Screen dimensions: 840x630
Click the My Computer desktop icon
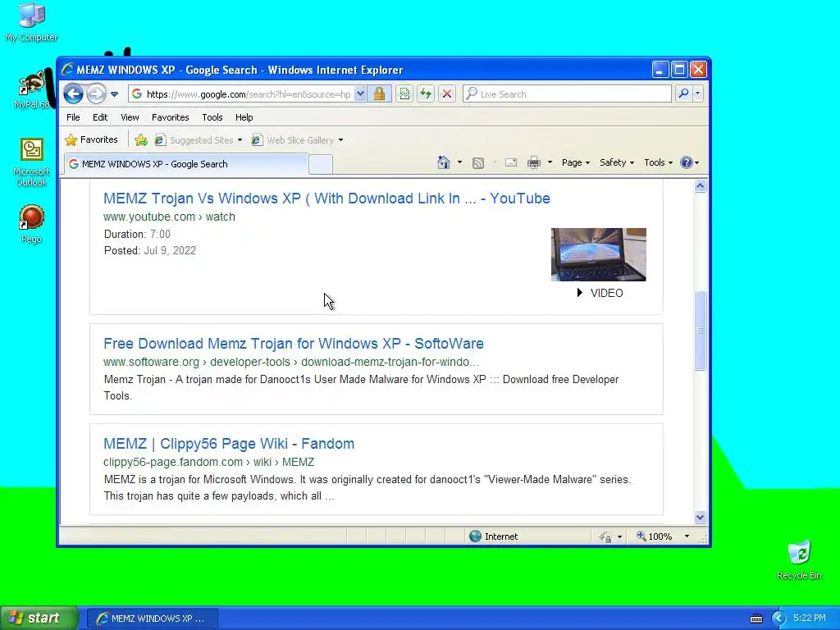click(31, 22)
